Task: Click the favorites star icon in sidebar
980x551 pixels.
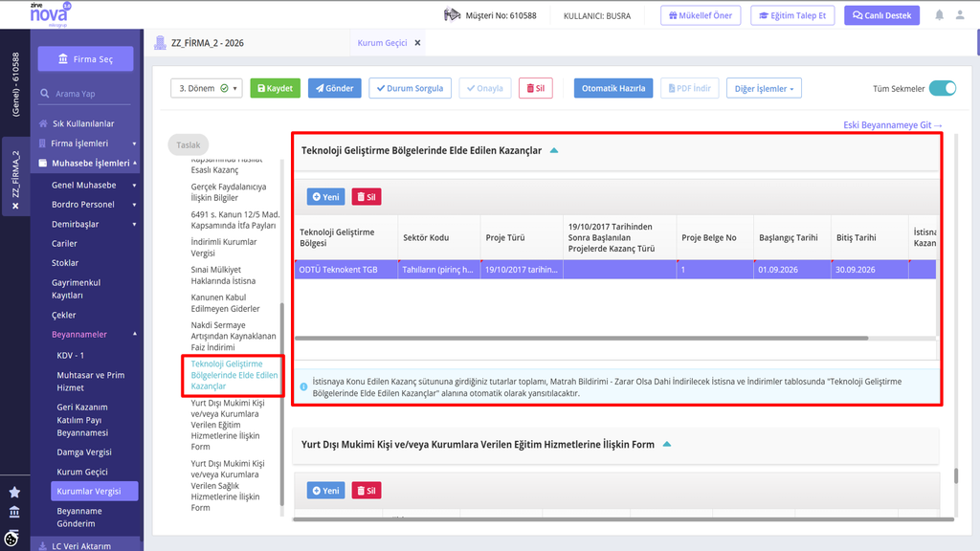Action: click(14, 493)
